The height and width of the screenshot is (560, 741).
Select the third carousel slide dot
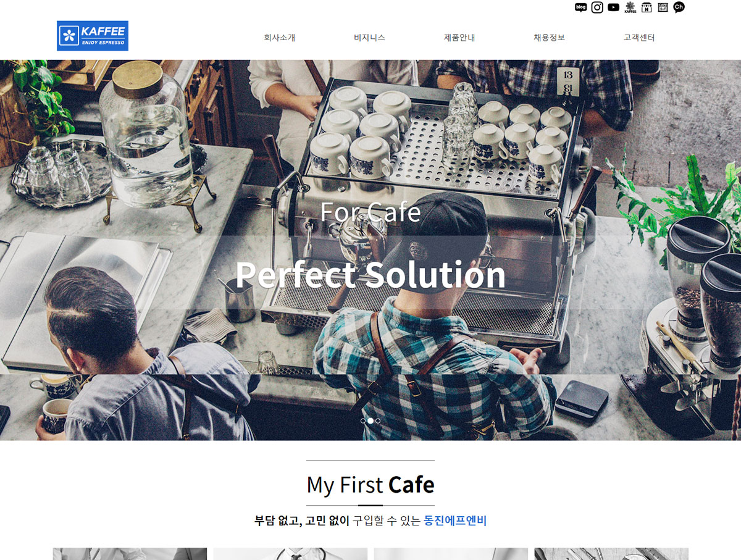click(378, 420)
